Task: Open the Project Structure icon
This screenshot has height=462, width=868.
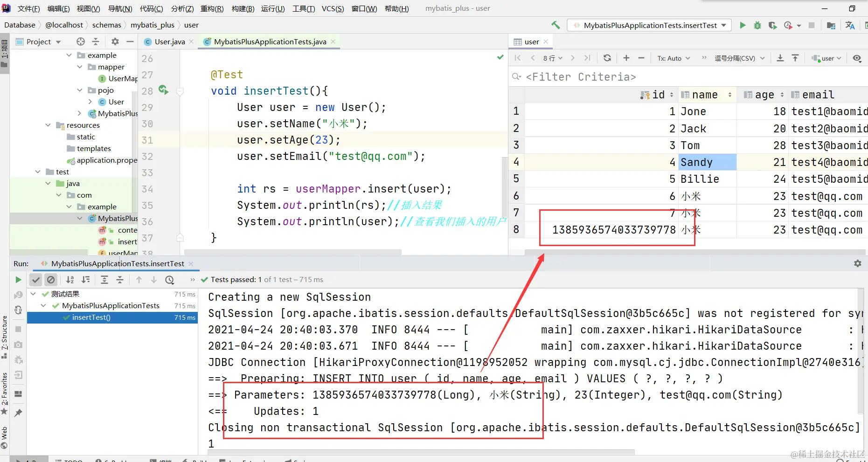Action: click(831, 25)
